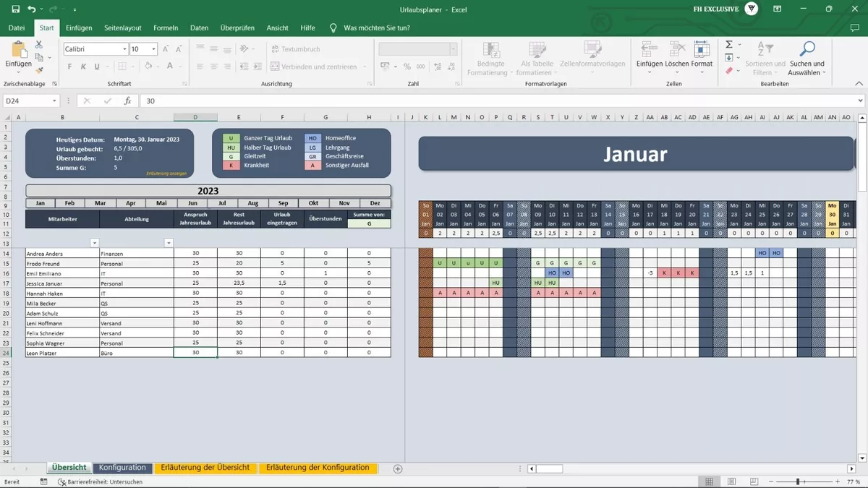Open the Konfiguration sheet tab
The height and width of the screenshot is (488, 868).
[122, 468]
